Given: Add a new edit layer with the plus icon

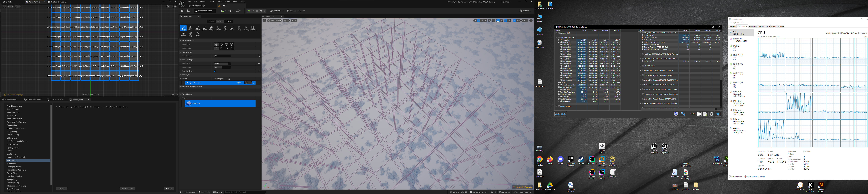Looking at the screenshot, I should pyautogui.click(x=229, y=79).
